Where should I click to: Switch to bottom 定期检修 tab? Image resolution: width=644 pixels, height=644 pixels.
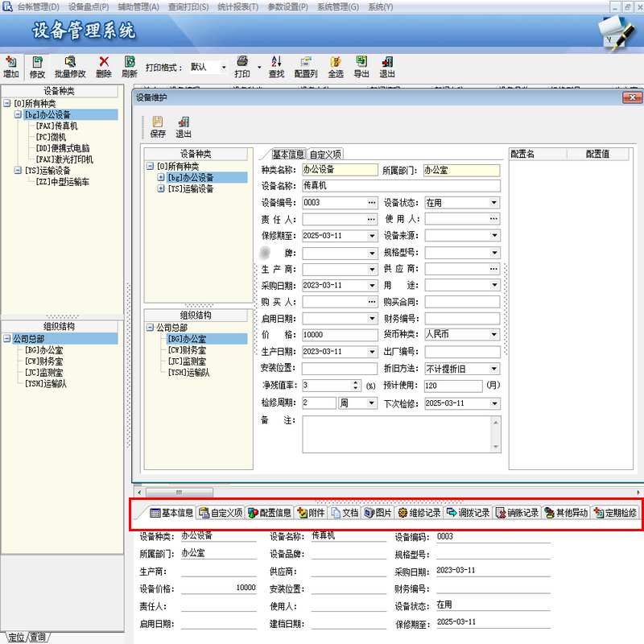click(x=615, y=513)
